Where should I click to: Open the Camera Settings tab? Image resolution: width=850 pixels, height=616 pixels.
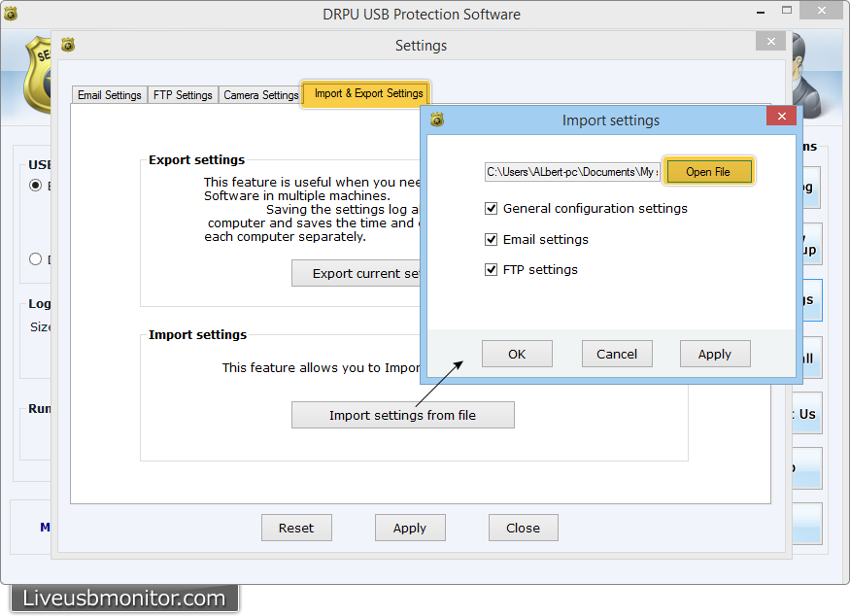[260, 95]
